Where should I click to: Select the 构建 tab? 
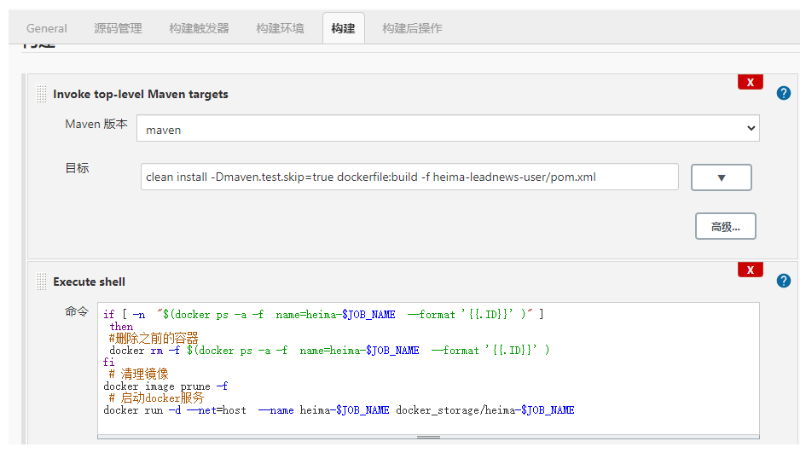pos(343,28)
